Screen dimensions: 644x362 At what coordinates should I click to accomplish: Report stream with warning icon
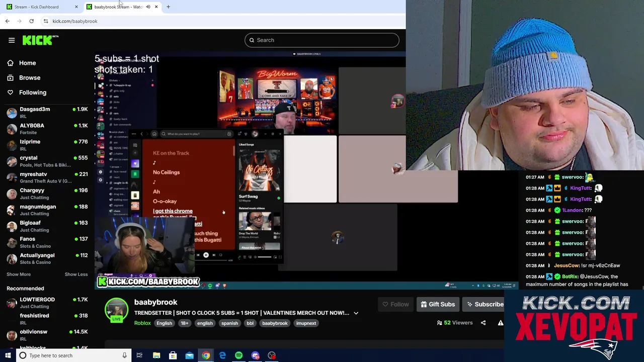pyautogui.click(x=501, y=323)
